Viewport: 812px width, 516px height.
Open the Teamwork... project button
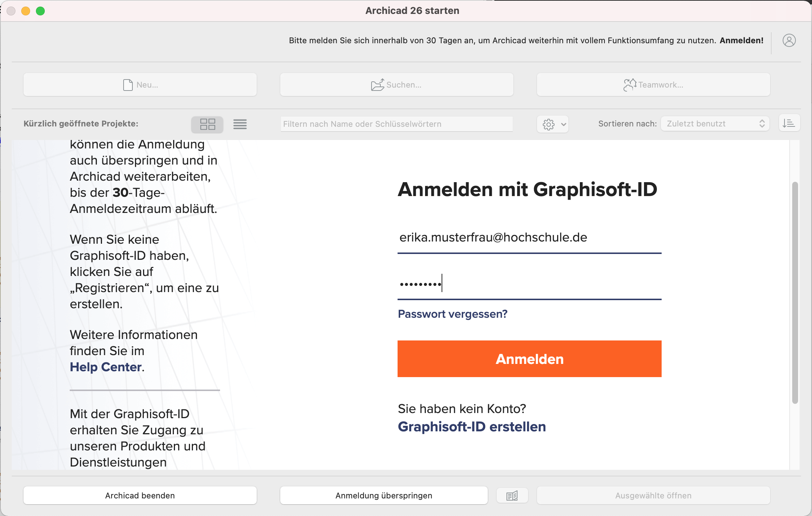click(x=653, y=85)
